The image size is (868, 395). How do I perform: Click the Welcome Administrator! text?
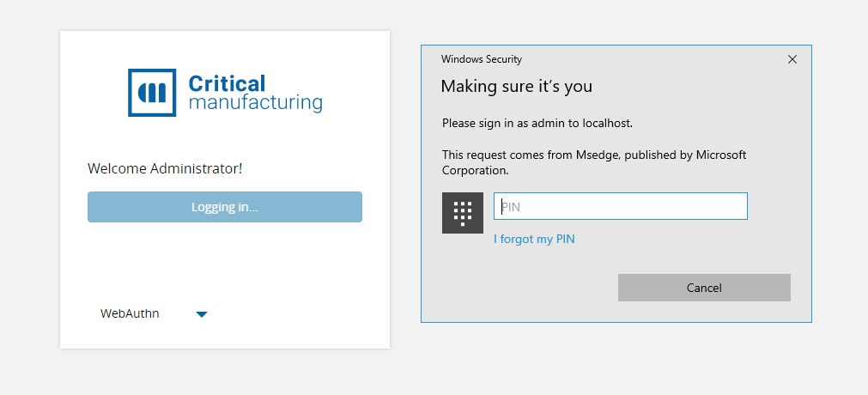point(165,168)
